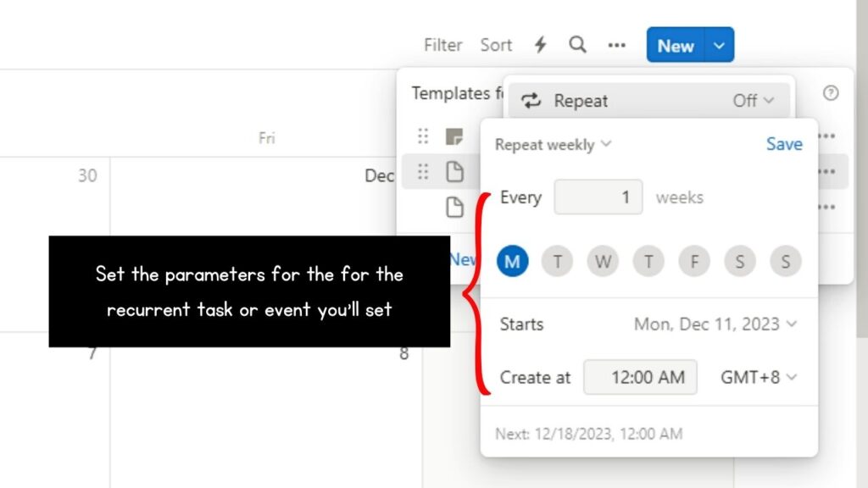Viewport: 868px width, 488px height.
Task: Enable Wednesday for the recurring task
Action: (x=603, y=261)
